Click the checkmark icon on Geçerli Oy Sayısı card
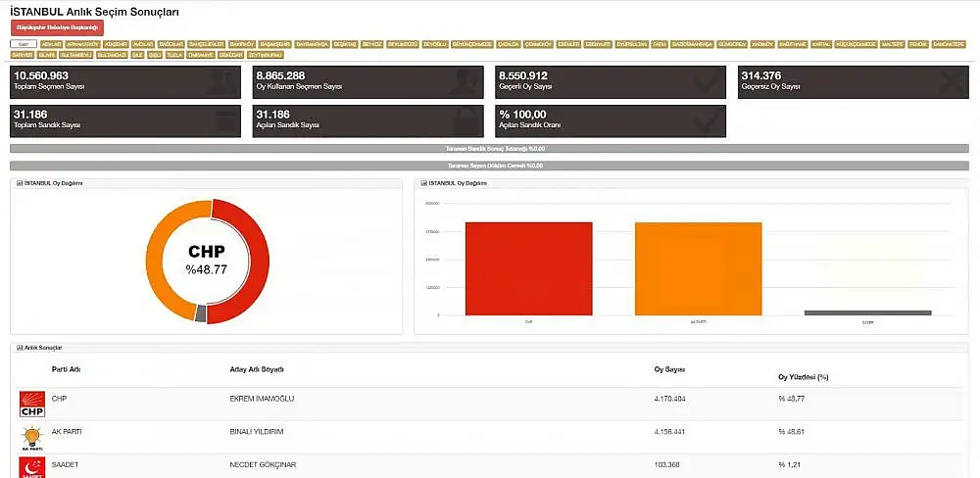The width and height of the screenshot is (980, 478). coord(707,82)
